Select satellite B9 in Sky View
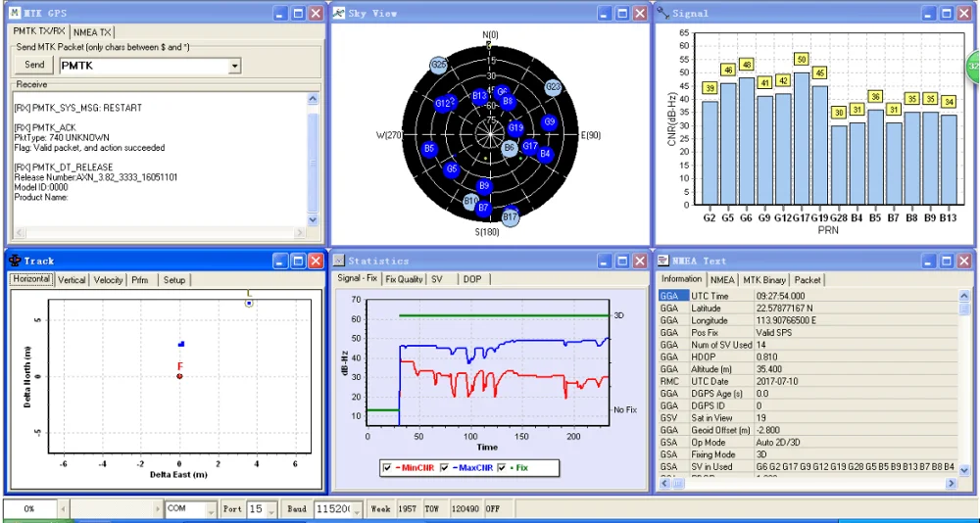This screenshot has width=980, height=523. (484, 185)
